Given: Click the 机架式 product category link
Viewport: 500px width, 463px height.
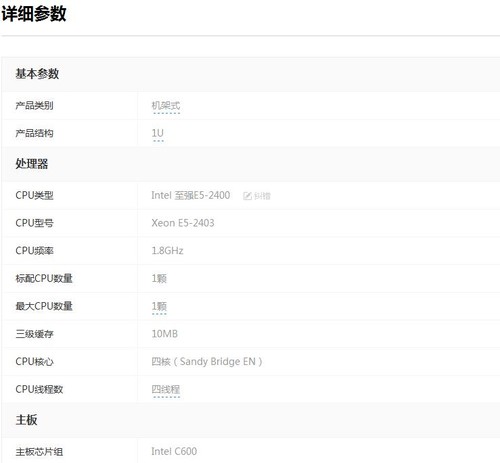Looking at the screenshot, I should click(x=166, y=106).
